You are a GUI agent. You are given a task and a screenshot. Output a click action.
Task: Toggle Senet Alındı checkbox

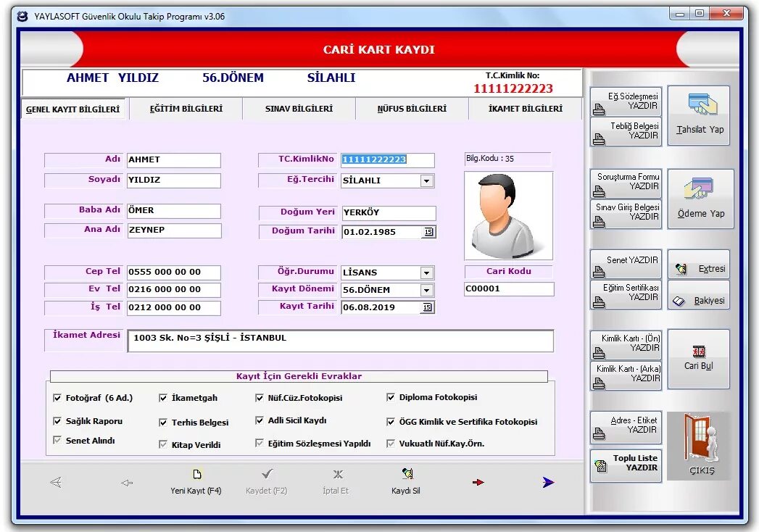click(x=57, y=441)
